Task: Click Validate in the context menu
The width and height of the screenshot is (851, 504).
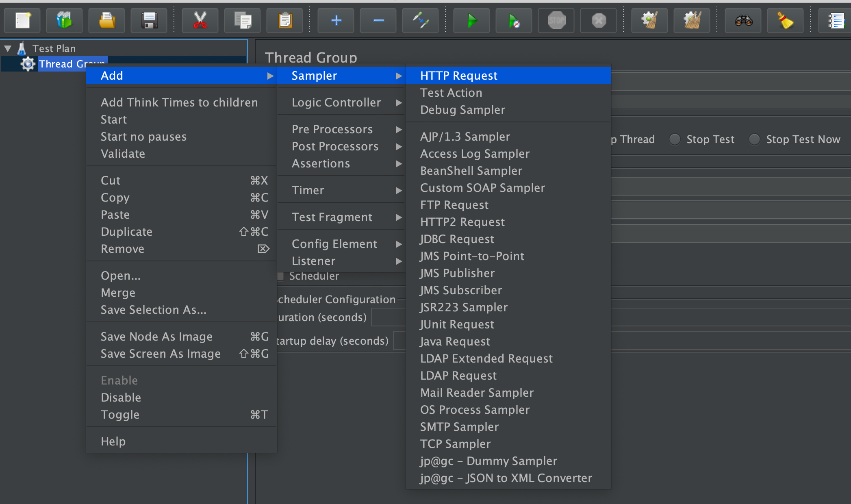Action: [x=123, y=154]
